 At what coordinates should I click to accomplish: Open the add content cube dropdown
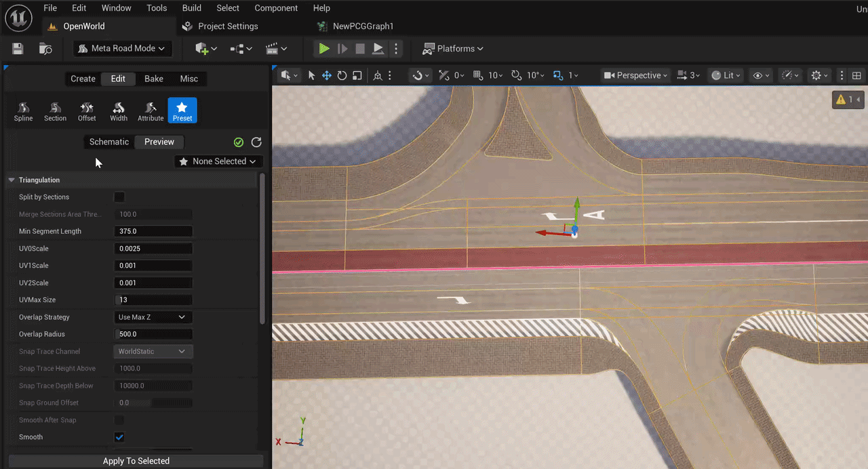click(205, 49)
